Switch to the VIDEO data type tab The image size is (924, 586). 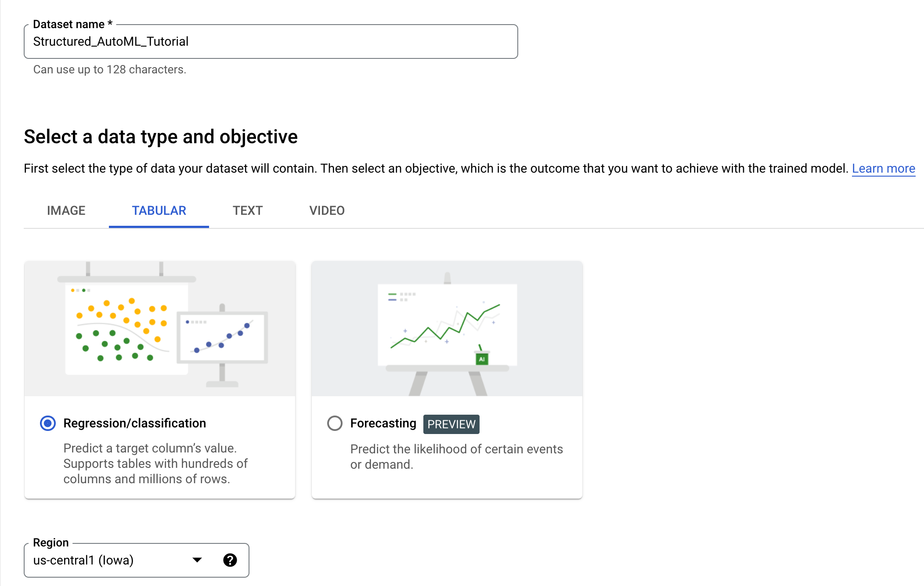click(326, 210)
